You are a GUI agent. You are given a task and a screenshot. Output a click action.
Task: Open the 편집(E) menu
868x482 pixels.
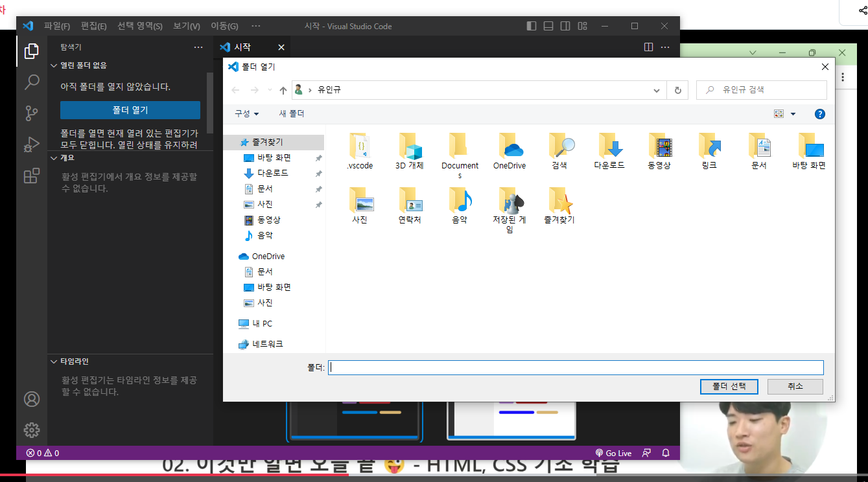tap(94, 26)
